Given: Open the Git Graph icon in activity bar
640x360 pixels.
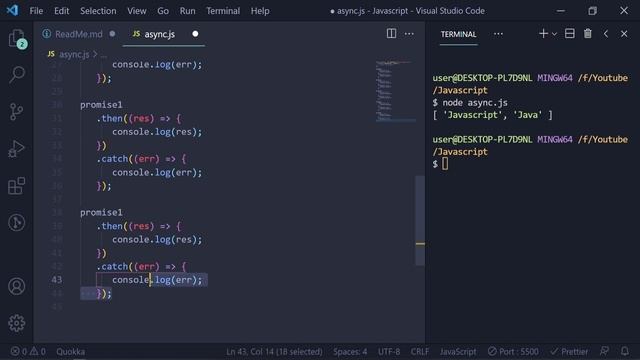Looking at the screenshot, I should [17, 222].
